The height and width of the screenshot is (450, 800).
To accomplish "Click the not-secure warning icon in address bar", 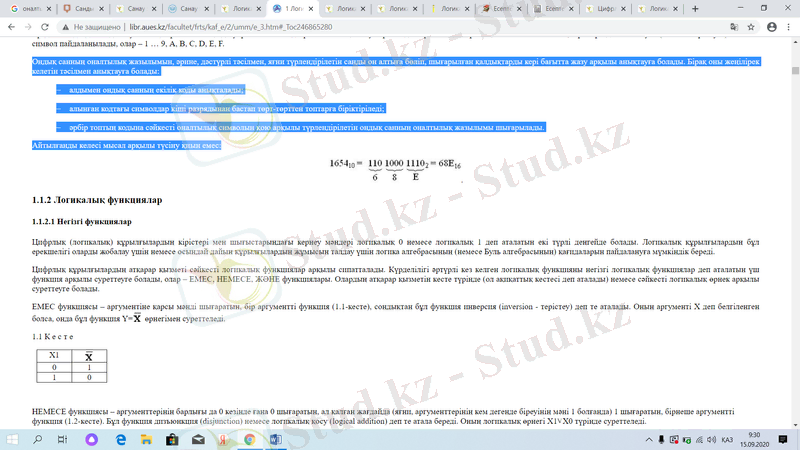I will pos(65,27).
